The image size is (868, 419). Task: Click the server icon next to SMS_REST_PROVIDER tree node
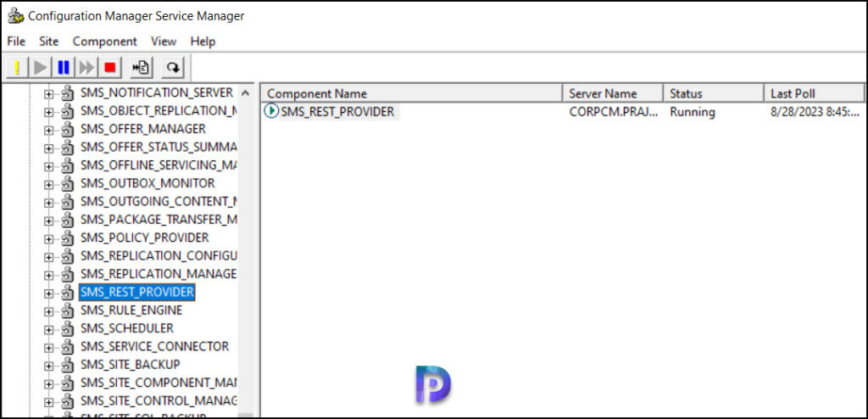[68, 293]
